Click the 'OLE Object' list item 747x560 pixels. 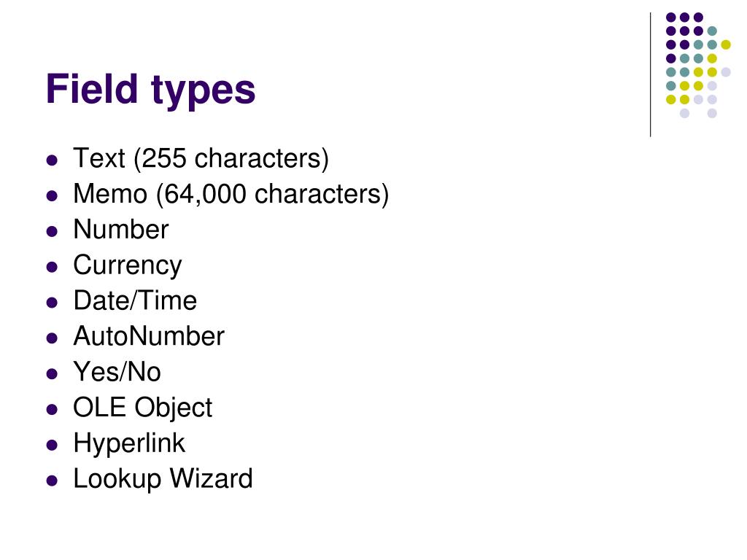pyautogui.click(x=143, y=408)
